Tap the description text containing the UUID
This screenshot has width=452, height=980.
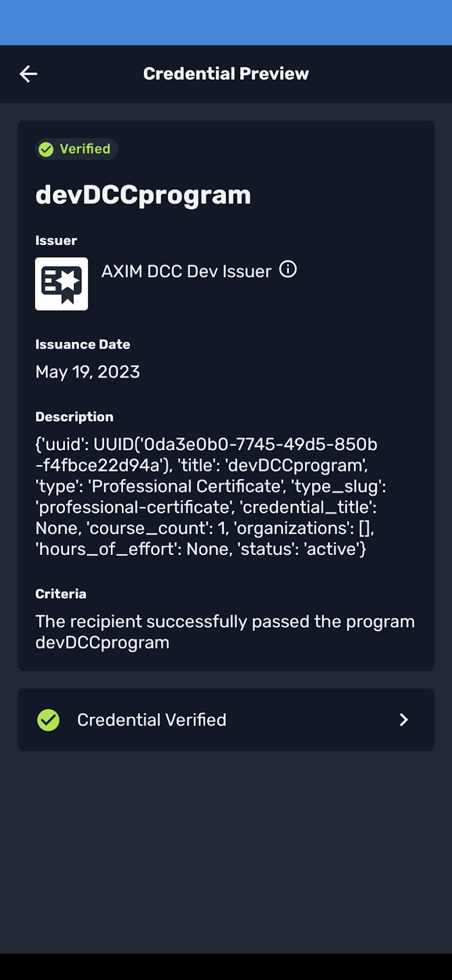tap(208, 496)
